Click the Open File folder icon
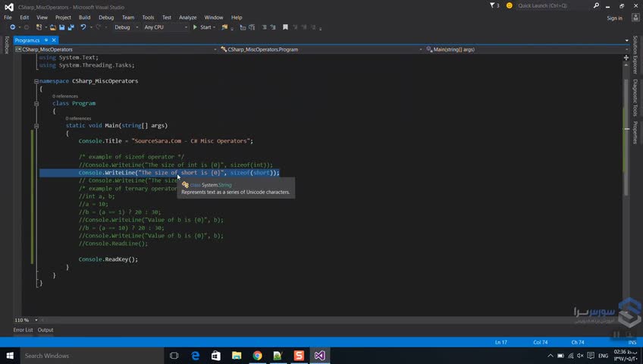This screenshot has width=643, height=364. pyautogui.click(x=53, y=27)
